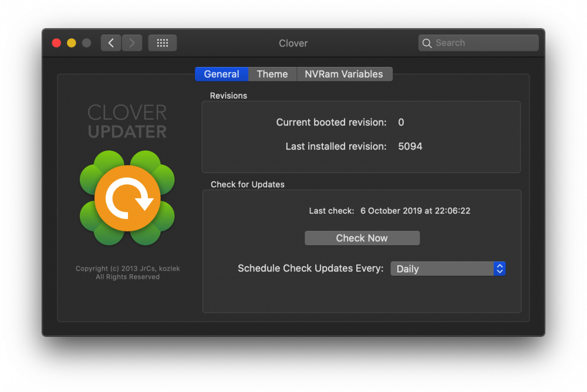Viewport: 587px width, 392px height.
Task: Select Current booted revision value 0
Action: (x=401, y=123)
